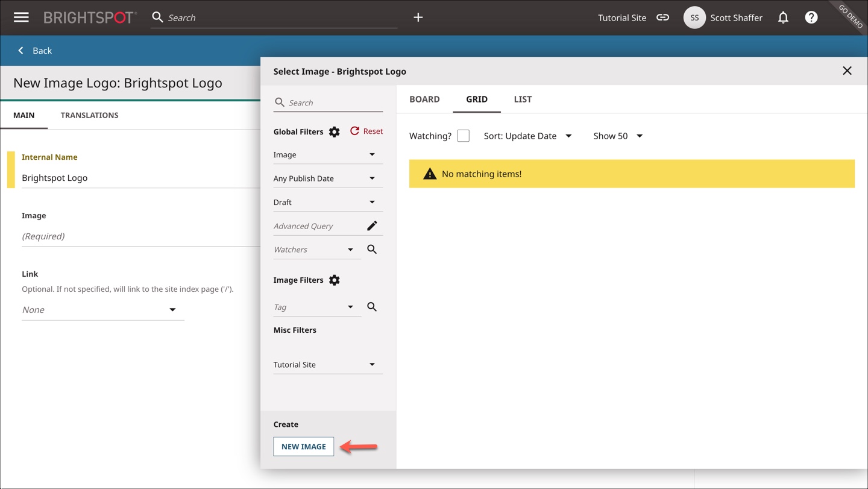Screen dimensions: 868x489
Task: Click the 'No matching items!' message
Action: pyautogui.click(x=482, y=174)
